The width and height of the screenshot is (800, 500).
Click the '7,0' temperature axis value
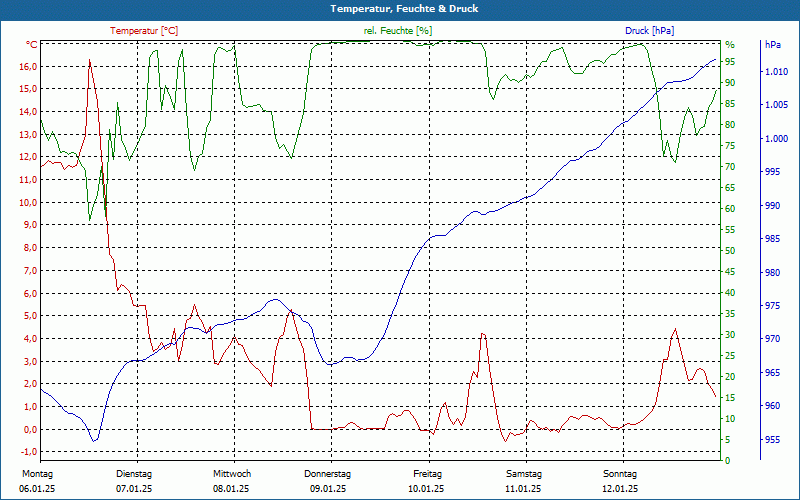coord(30,270)
